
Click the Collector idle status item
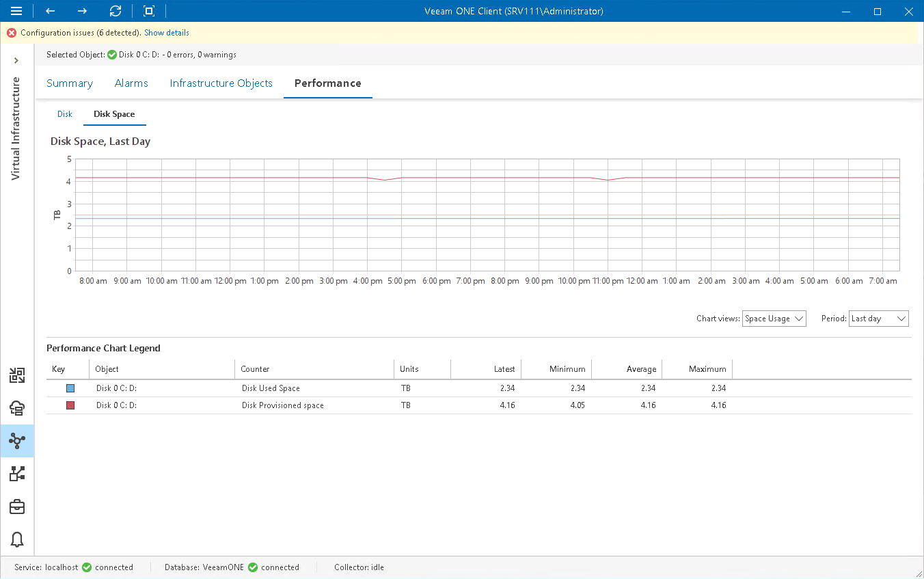click(359, 567)
